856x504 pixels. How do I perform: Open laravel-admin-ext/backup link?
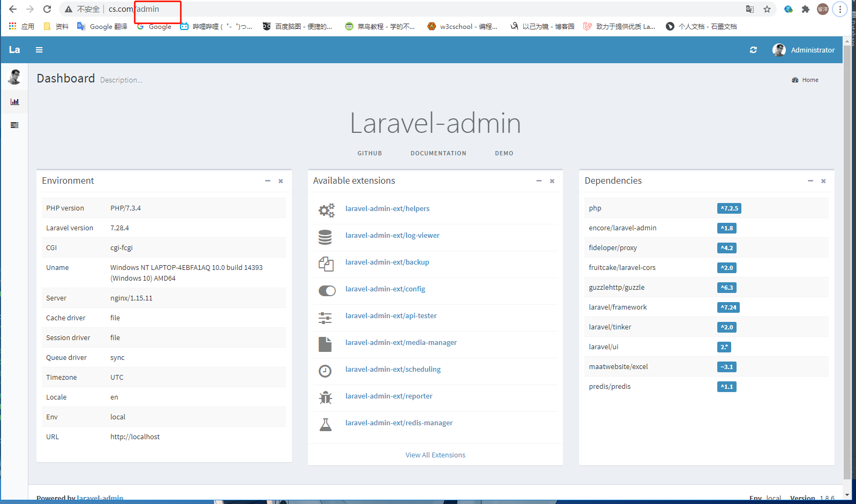(387, 262)
